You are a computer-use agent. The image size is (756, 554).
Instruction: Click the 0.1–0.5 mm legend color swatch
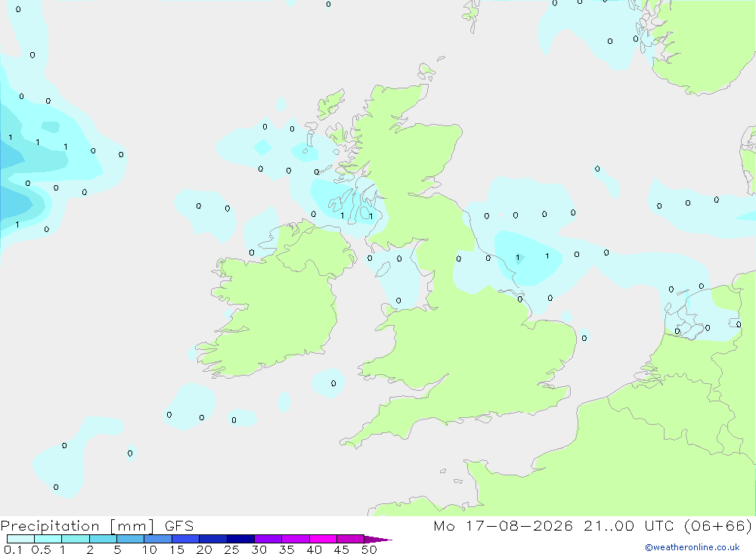click(x=20, y=539)
